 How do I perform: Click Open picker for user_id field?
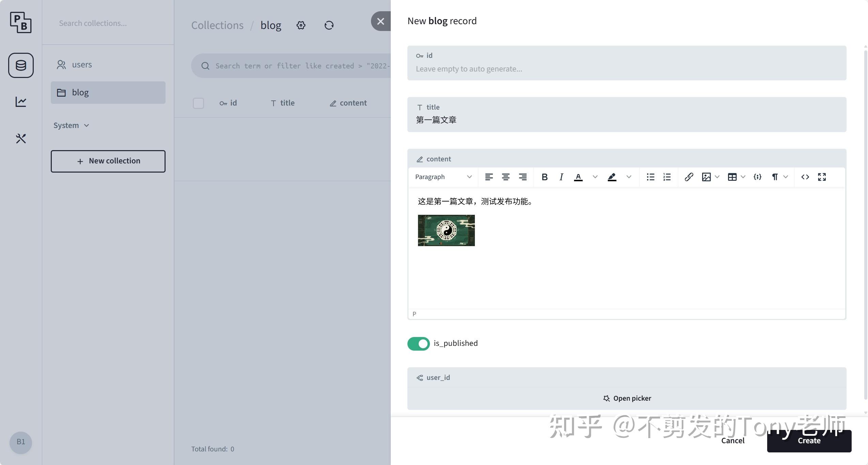[x=627, y=398]
